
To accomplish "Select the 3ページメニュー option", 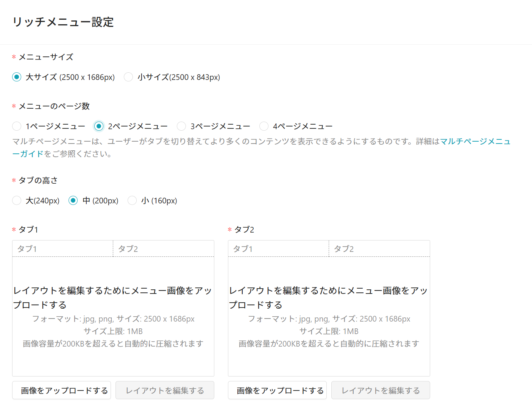I will (x=181, y=126).
